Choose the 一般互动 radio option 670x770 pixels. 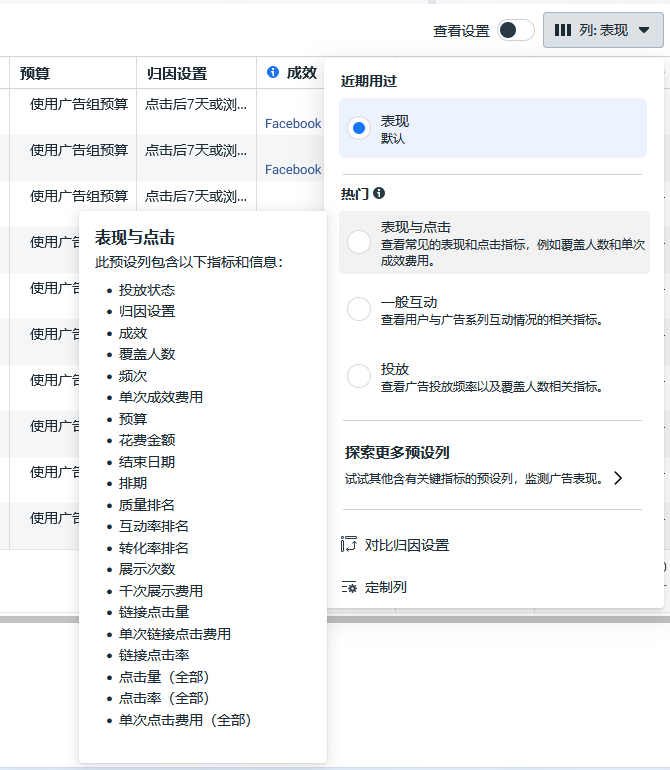pos(359,309)
